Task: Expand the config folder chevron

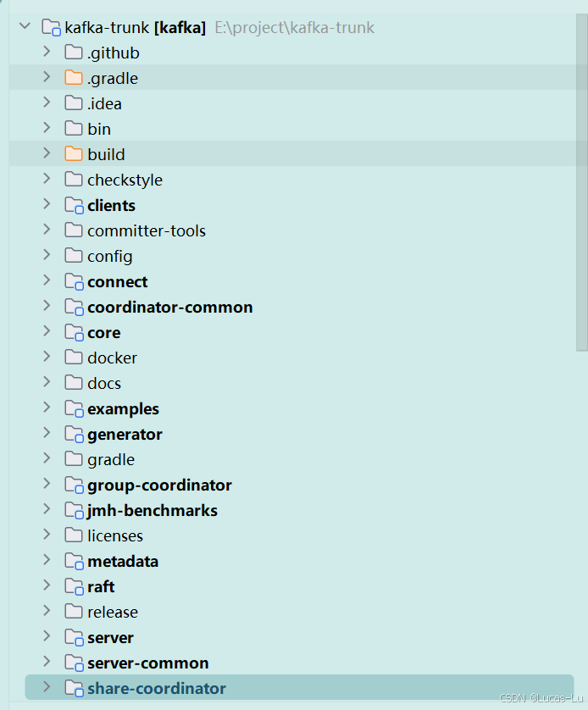Action: (47, 255)
